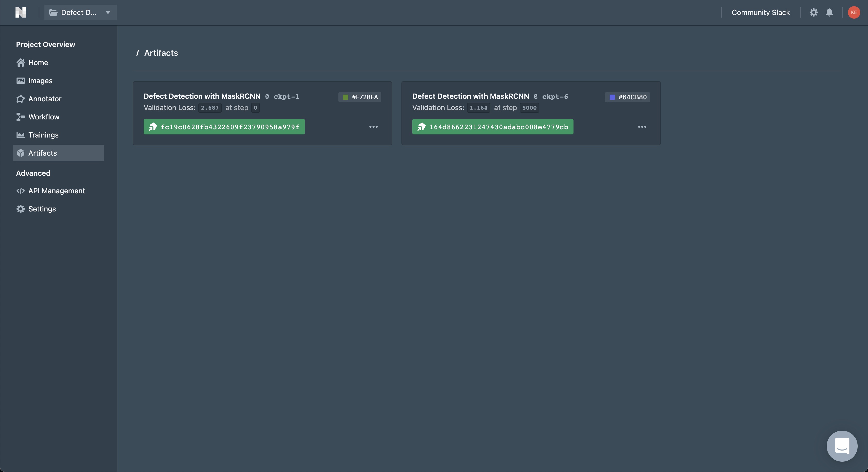Open notifications bell
Image resolution: width=868 pixels, height=472 pixels.
click(829, 12)
